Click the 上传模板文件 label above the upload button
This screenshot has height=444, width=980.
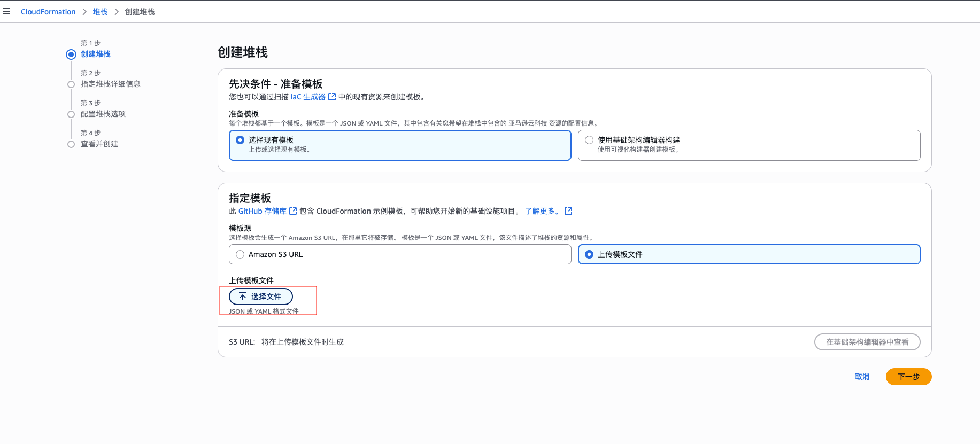pos(251,281)
